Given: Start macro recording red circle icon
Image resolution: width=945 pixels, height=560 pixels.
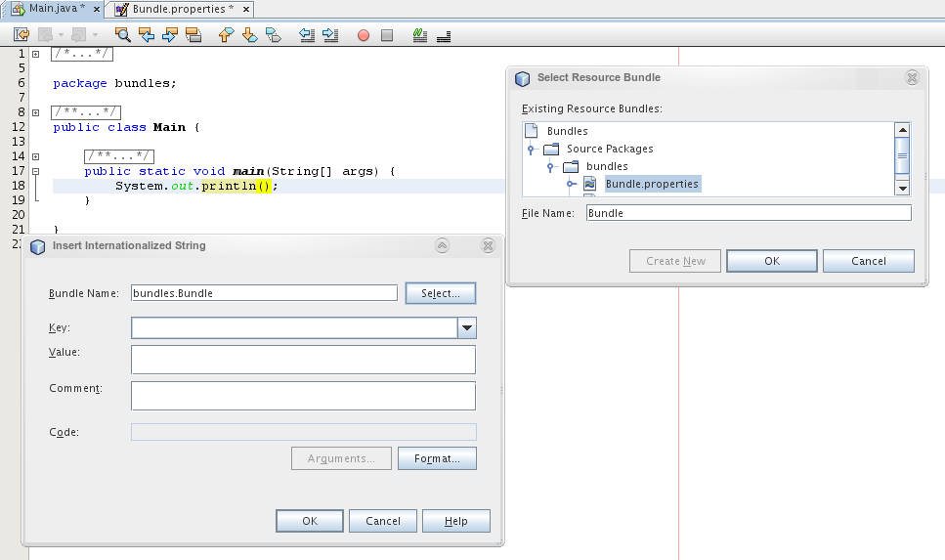Looking at the screenshot, I should 364,35.
